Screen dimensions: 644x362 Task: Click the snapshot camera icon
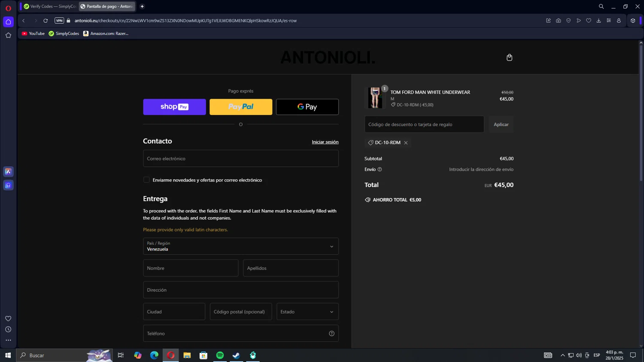558,21
